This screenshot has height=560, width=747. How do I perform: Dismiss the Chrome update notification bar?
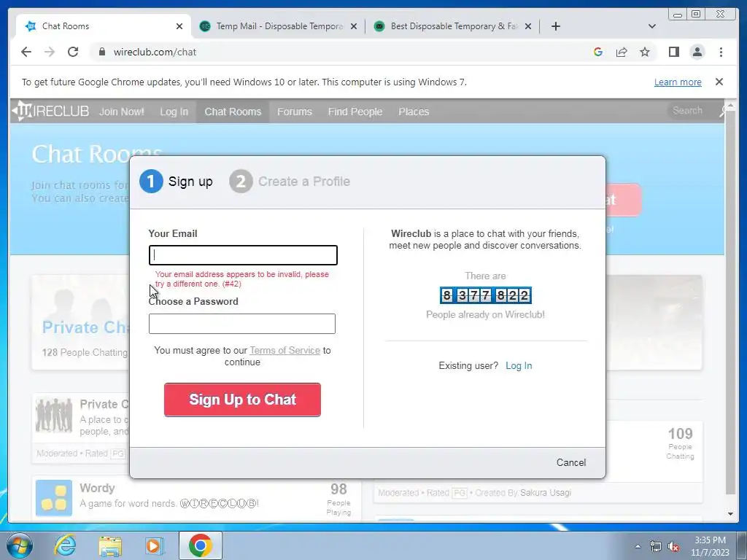719,82
